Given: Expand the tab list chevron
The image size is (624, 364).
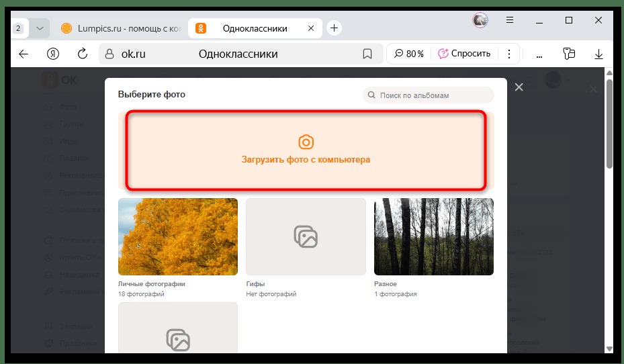Looking at the screenshot, I should (40, 28).
